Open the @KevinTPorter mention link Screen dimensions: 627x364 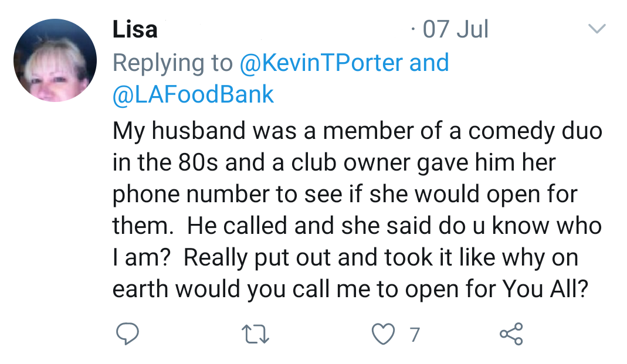(321, 63)
